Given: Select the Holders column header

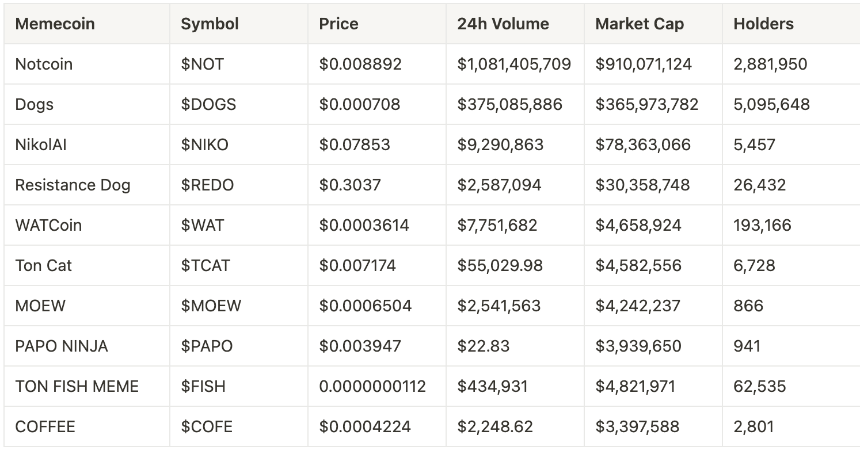Looking at the screenshot, I should [x=763, y=24].
